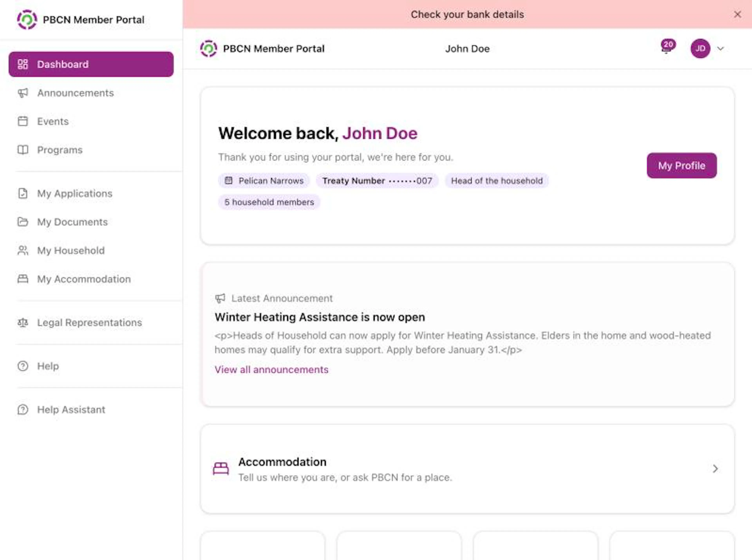Click the Help Assistant question mark icon
752x560 pixels.
click(x=23, y=409)
